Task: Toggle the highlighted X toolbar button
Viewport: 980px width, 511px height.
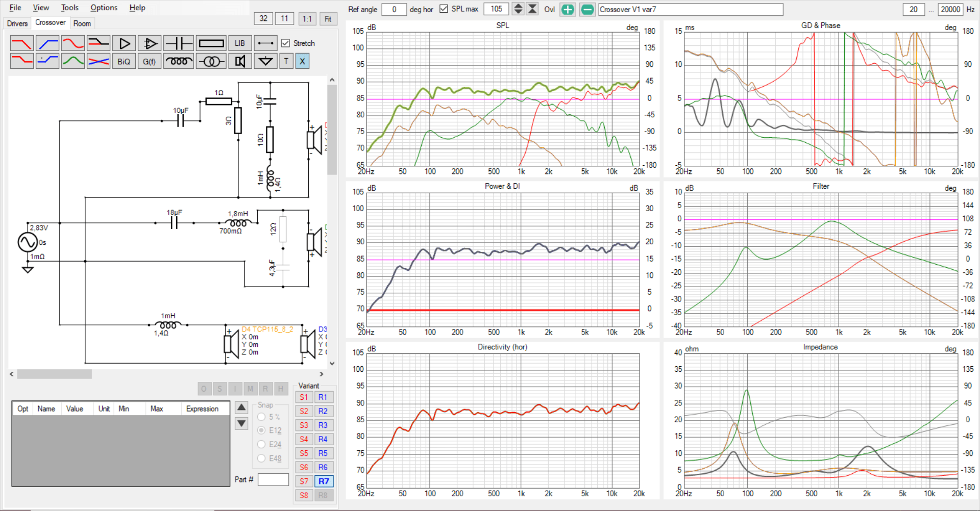Action: [302, 61]
